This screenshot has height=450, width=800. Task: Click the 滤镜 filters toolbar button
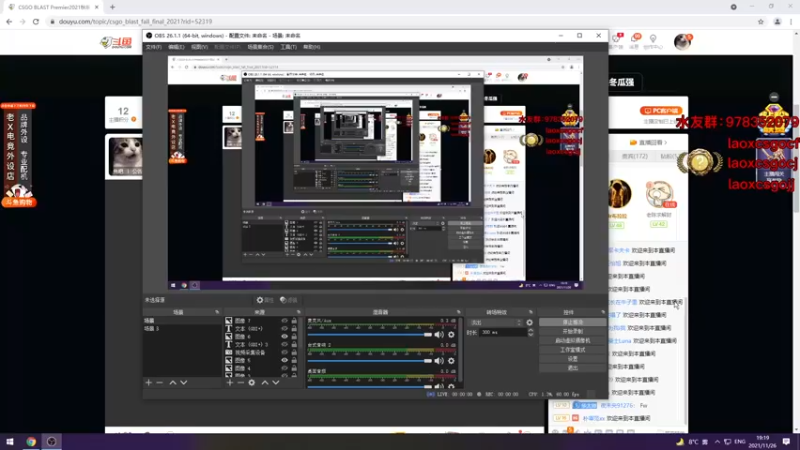click(x=289, y=300)
